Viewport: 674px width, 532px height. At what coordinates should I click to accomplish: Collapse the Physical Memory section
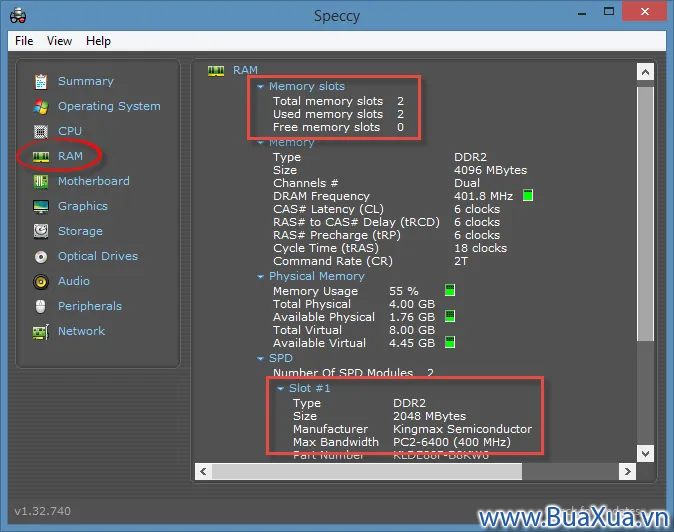(261, 277)
